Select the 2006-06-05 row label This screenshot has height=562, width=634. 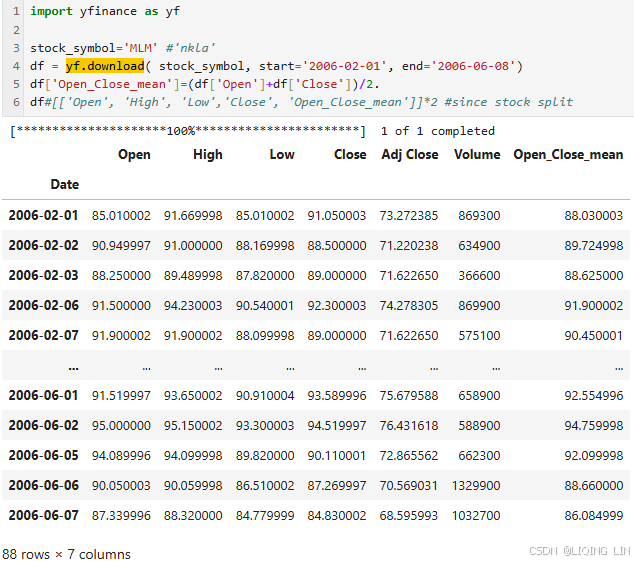tap(43, 455)
